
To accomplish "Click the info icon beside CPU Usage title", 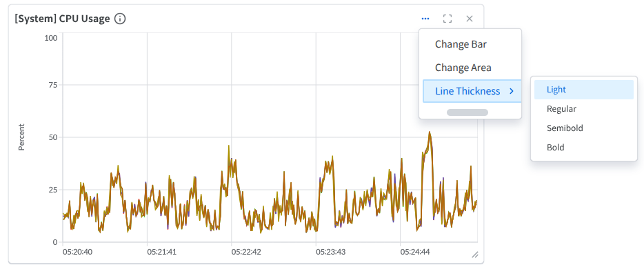I will (120, 19).
